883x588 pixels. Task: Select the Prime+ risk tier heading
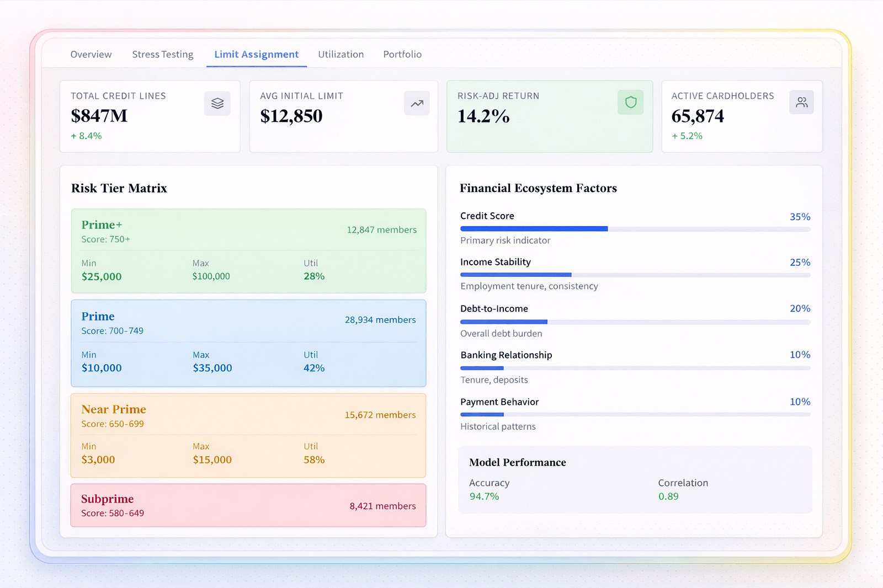pos(102,225)
